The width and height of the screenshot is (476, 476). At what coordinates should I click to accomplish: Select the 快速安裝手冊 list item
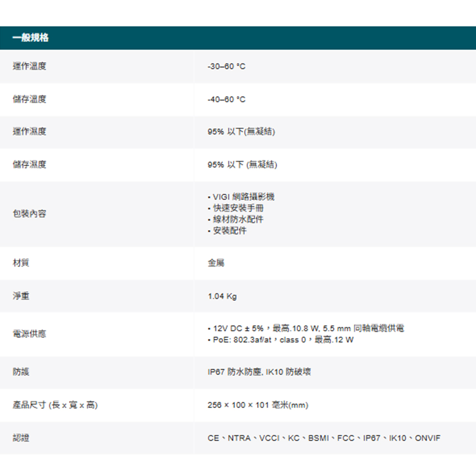(238, 208)
